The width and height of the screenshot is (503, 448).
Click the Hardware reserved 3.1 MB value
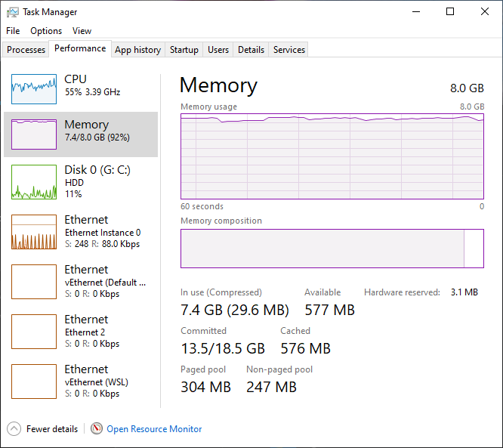pos(464,292)
